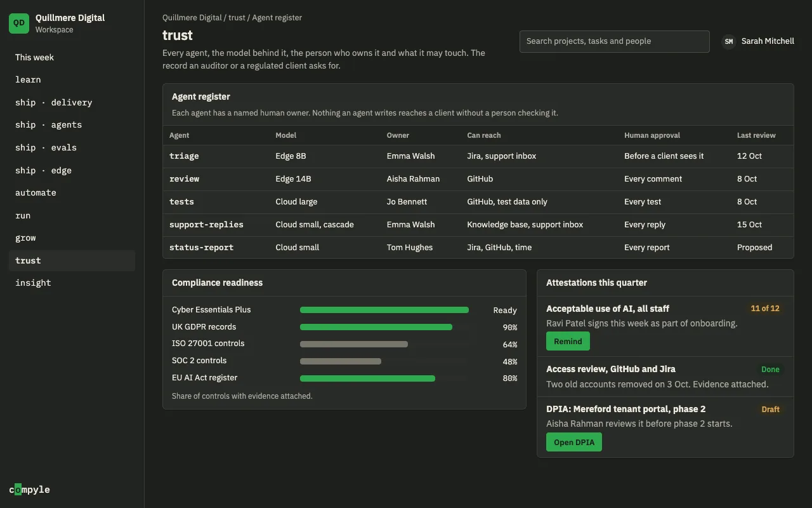This screenshot has height=508, width=812.
Task: Open This week in the sidebar
Action: [72, 57]
